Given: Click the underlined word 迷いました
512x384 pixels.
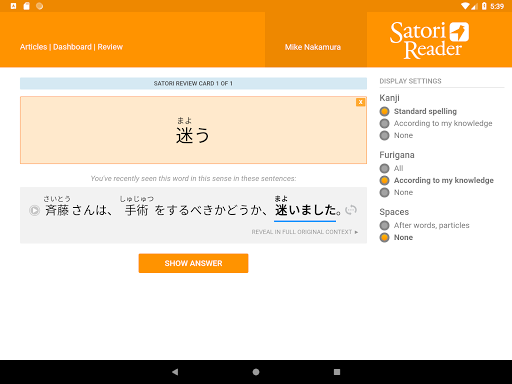Looking at the screenshot, I should click(x=305, y=210).
